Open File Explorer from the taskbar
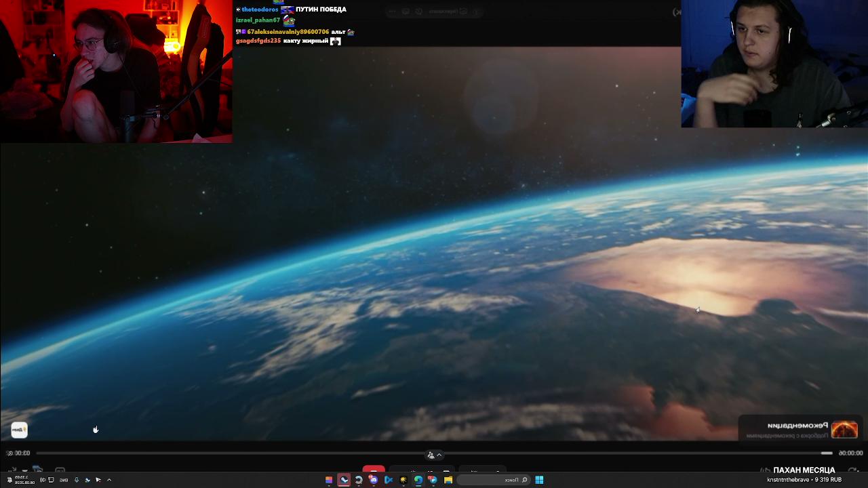 (x=448, y=480)
